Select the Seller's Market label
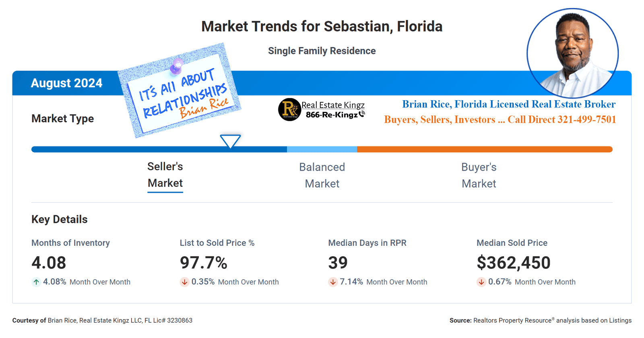The height and width of the screenshot is (338, 644). tap(165, 175)
